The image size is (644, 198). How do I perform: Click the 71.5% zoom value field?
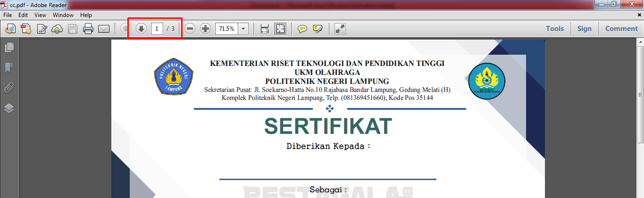click(226, 29)
